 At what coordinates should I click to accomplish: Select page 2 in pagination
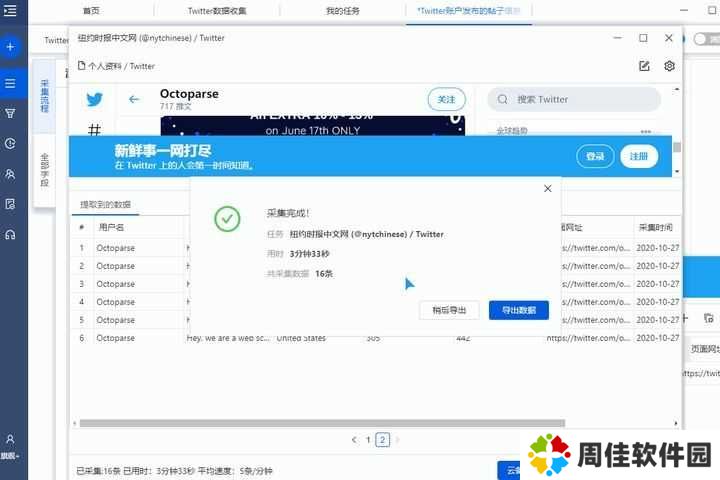pyautogui.click(x=382, y=440)
